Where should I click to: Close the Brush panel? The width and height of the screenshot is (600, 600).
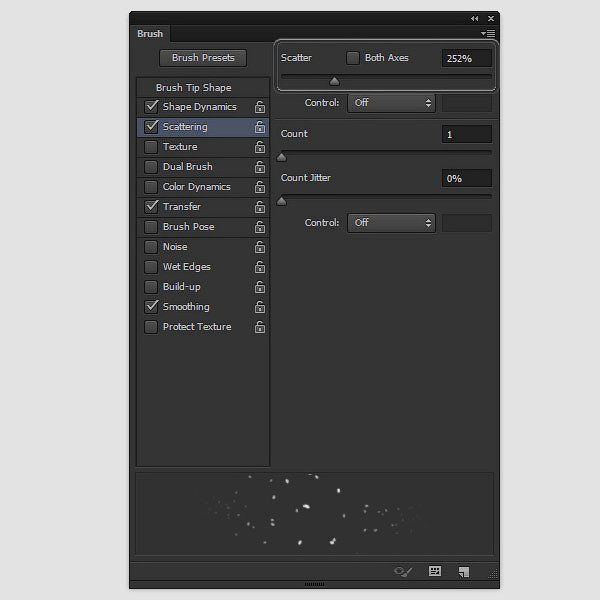[x=491, y=18]
